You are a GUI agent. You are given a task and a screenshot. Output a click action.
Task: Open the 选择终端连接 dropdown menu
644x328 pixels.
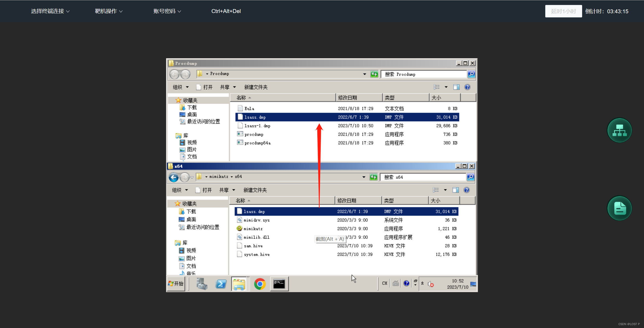pos(50,11)
